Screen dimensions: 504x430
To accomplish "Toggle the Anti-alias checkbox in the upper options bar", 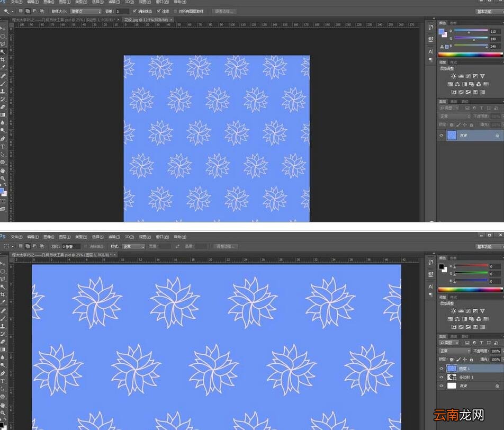I will 134,11.
